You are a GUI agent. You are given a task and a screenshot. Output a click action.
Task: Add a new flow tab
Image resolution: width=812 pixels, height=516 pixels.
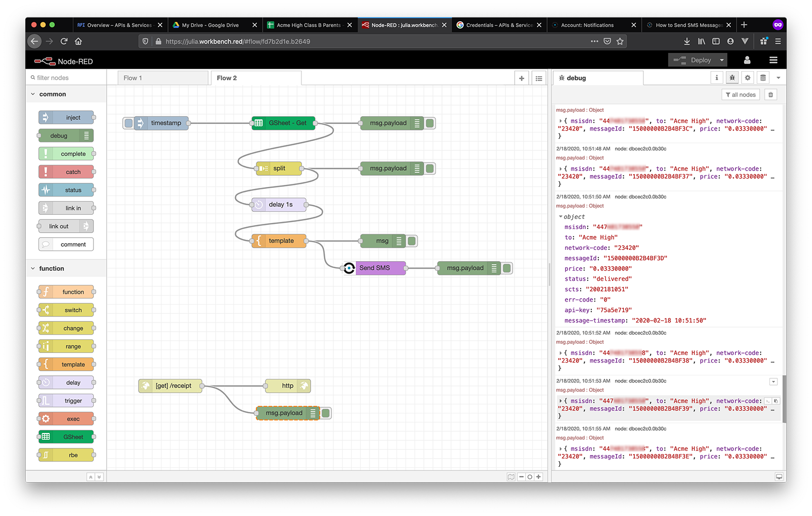521,78
